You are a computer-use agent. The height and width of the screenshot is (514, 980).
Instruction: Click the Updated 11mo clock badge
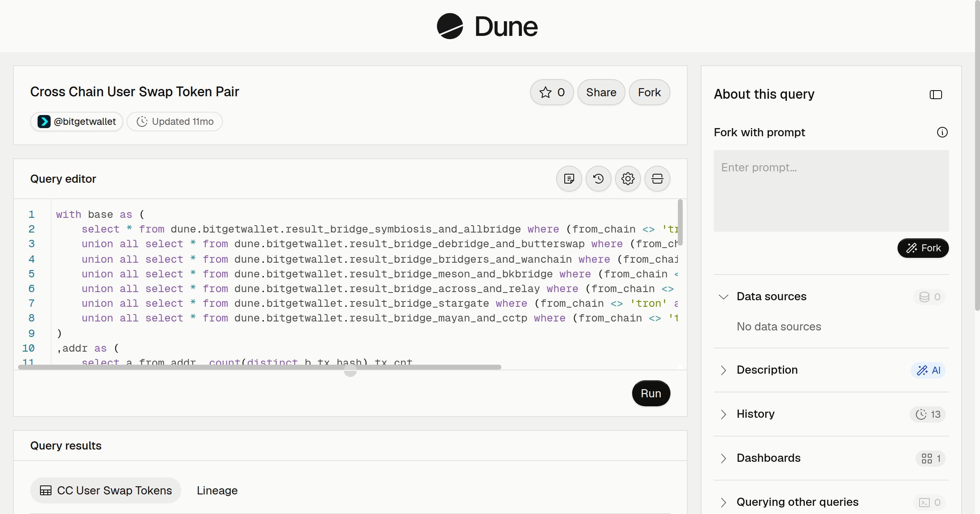(x=175, y=122)
